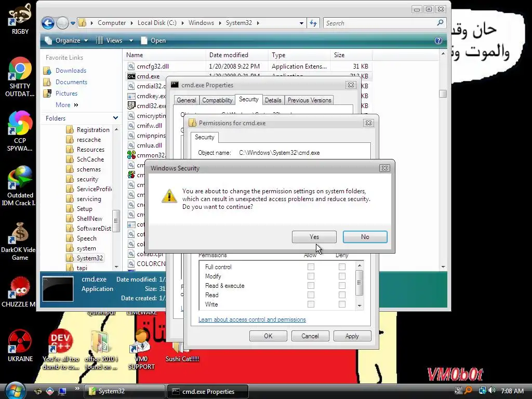Select the SchCache folder in tree

click(x=90, y=159)
